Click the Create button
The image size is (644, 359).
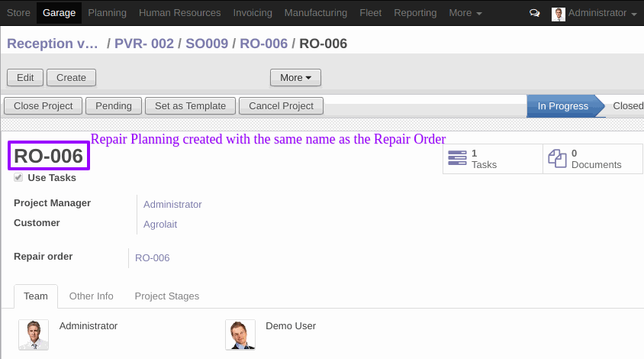coord(71,78)
